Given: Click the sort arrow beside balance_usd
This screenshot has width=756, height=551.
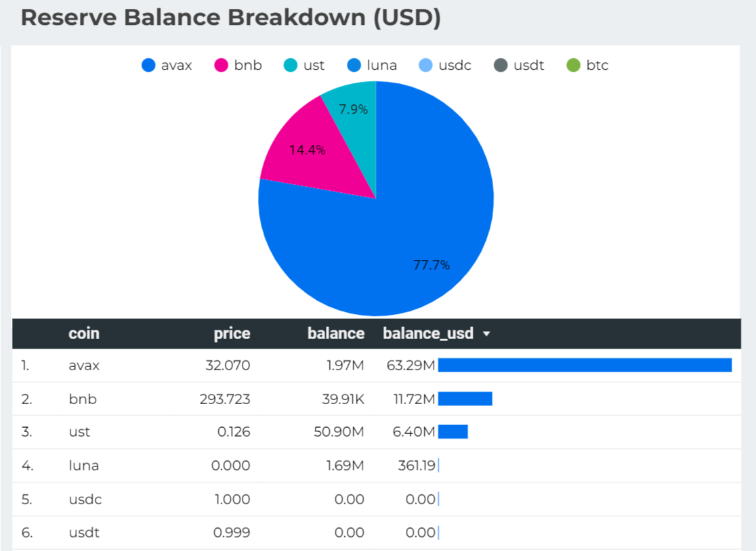Looking at the screenshot, I should [486, 334].
